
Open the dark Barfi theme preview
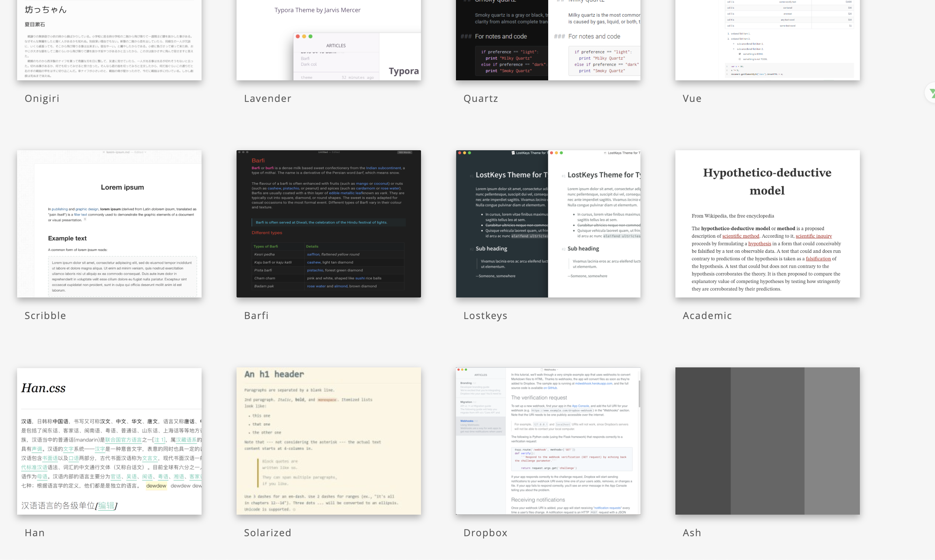point(328,223)
